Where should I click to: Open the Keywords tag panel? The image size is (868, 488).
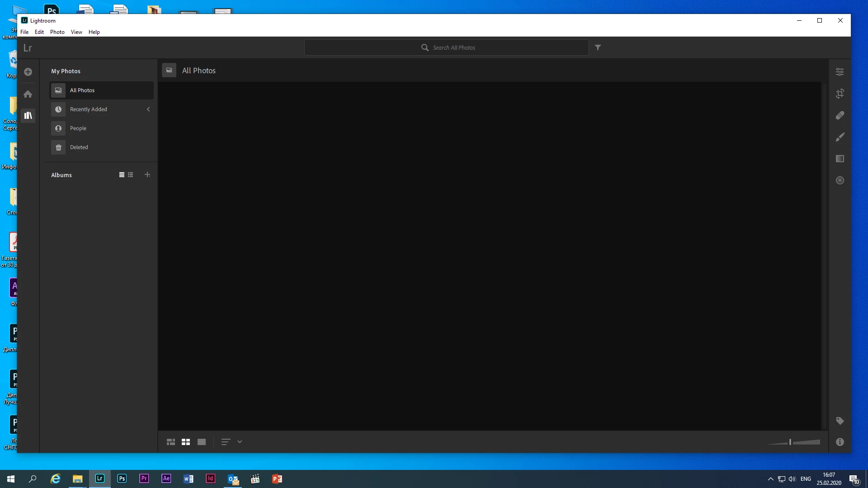coord(840,421)
